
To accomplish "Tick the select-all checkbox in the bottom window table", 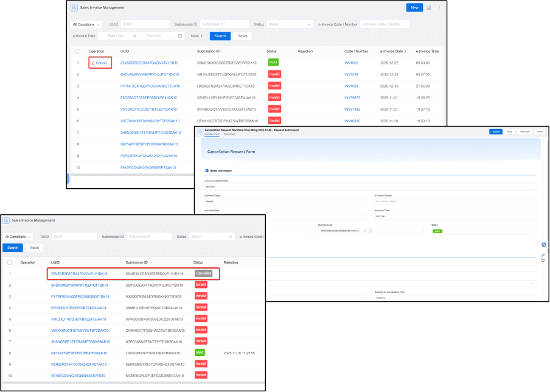I will (10, 262).
